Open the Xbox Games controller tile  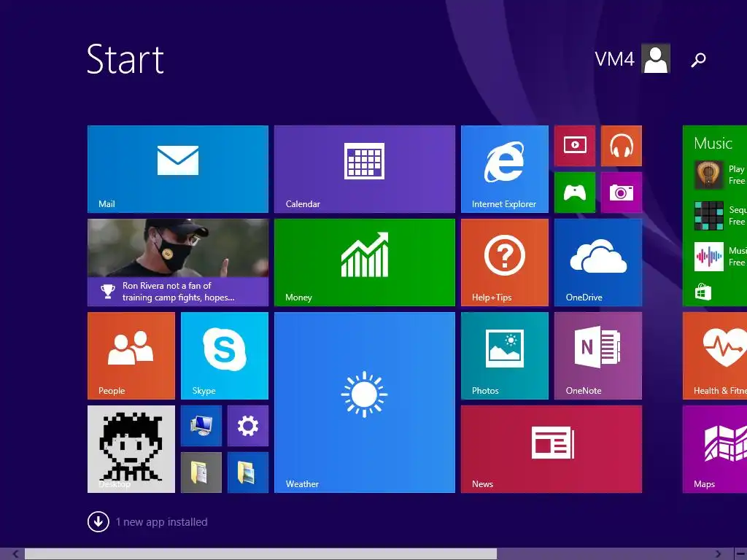click(x=575, y=192)
